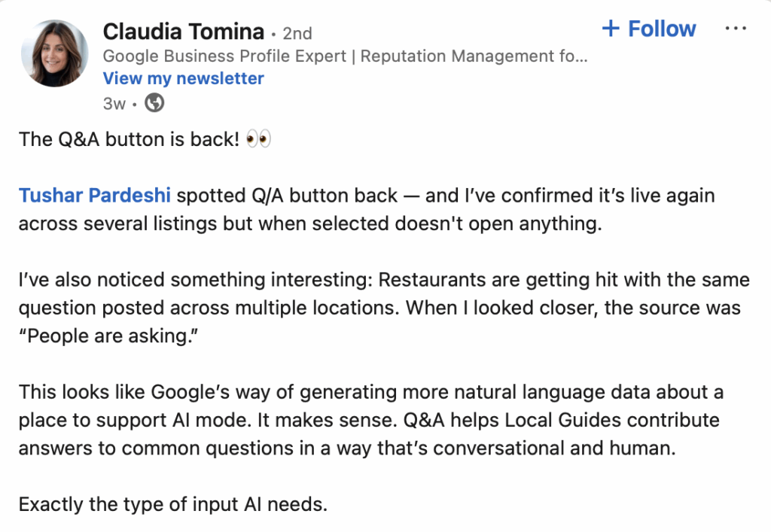Click the "Exactly the type of input" line
The width and height of the screenshot is (771, 532).
pos(173,503)
